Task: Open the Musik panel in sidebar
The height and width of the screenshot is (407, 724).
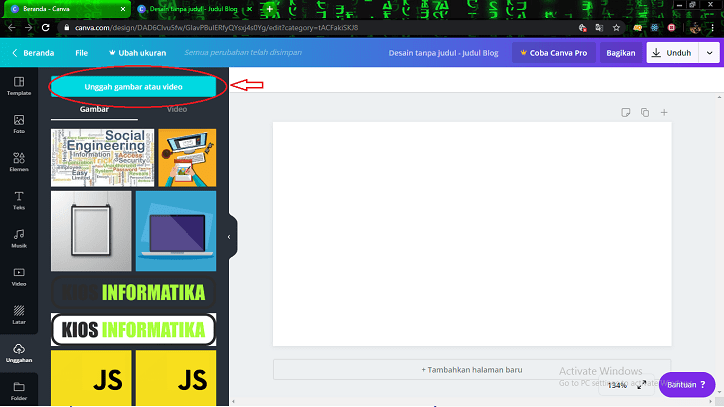Action: tap(19, 239)
